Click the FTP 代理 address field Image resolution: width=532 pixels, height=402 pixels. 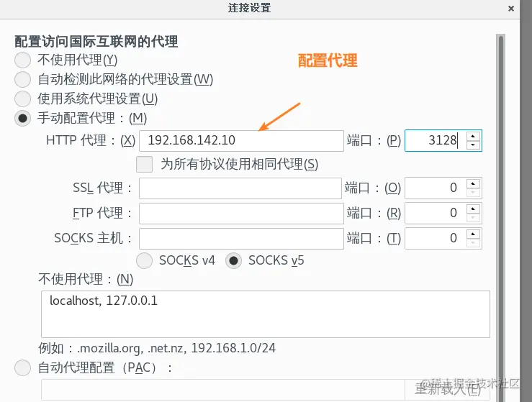coord(241,214)
